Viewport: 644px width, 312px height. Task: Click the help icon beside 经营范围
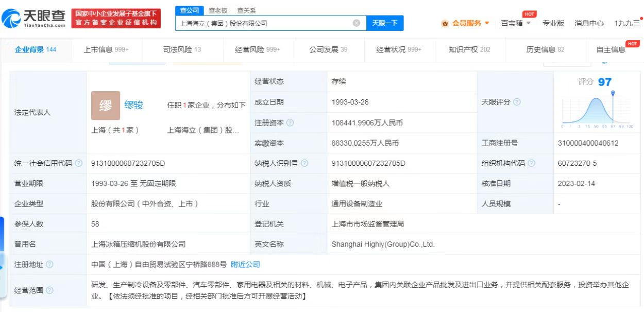point(49,290)
